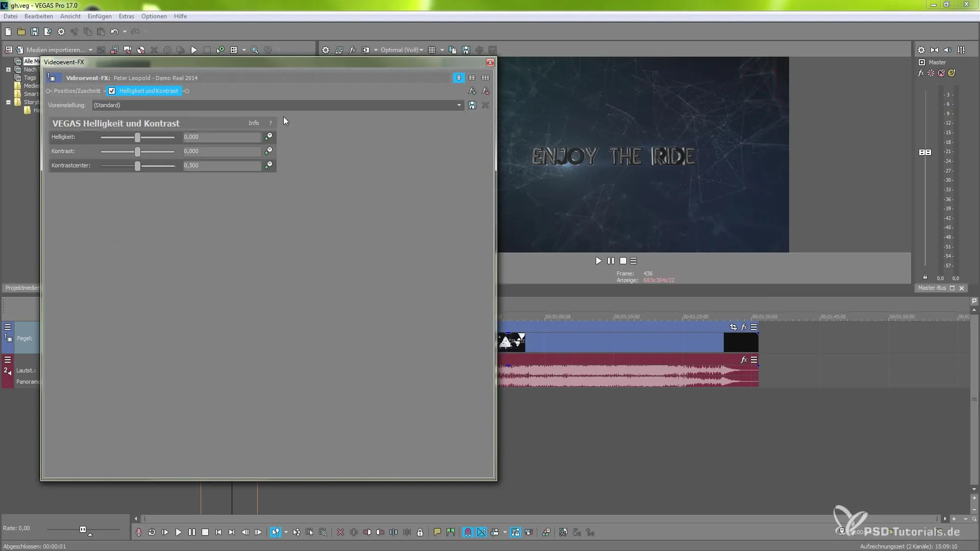The image size is (980, 551).
Task: Remove selected effect from chain (fx x)
Action: tap(485, 91)
